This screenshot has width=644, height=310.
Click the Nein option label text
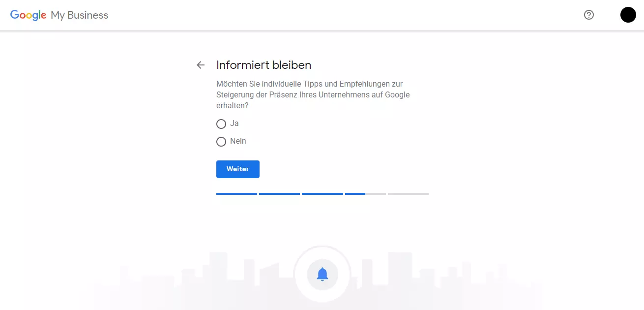pyautogui.click(x=238, y=141)
